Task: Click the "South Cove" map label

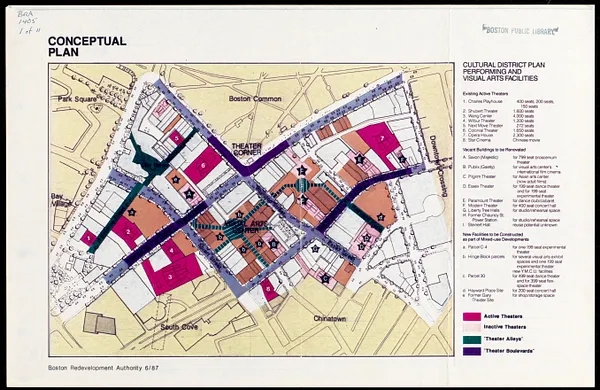Action: [x=179, y=327]
